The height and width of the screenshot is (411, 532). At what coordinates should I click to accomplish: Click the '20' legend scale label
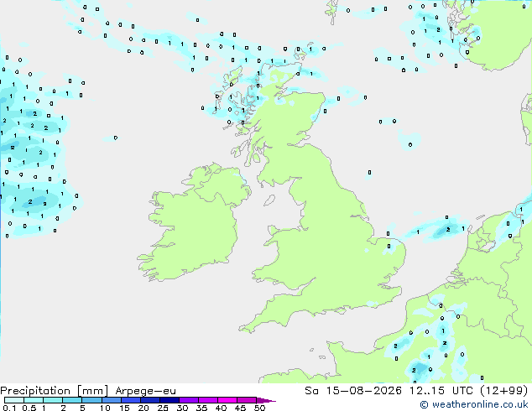point(143,408)
